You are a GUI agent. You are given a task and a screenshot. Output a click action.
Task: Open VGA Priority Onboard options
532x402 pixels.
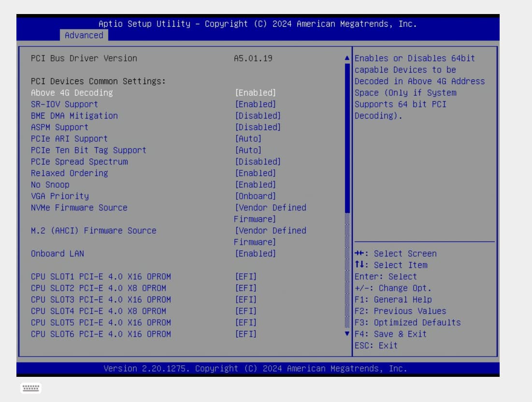tap(255, 196)
